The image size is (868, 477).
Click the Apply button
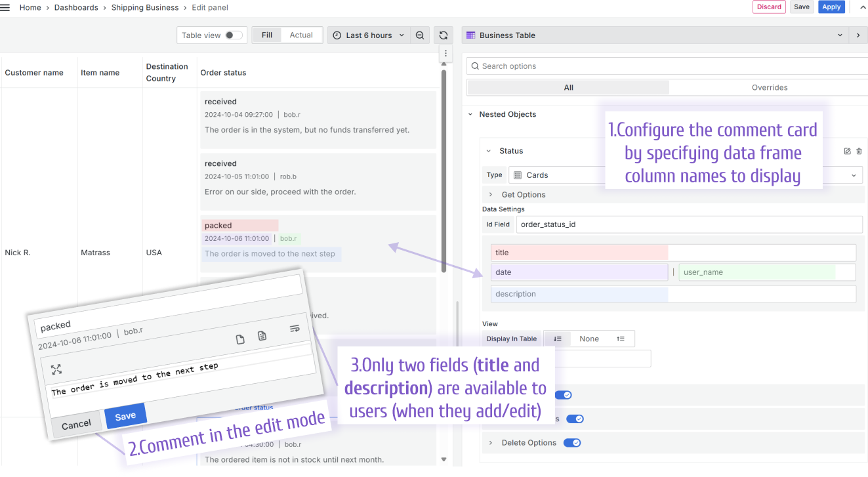pos(831,7)
